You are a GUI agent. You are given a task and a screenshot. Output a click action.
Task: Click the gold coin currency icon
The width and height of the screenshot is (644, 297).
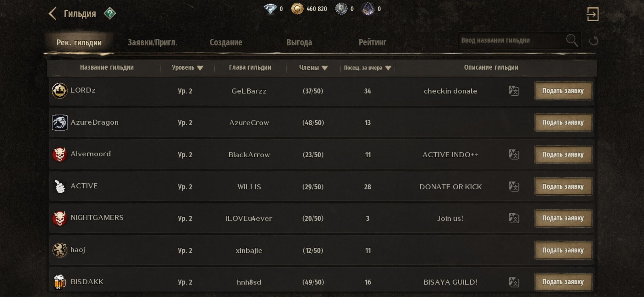pyautogui.click(x=297, y=9)
